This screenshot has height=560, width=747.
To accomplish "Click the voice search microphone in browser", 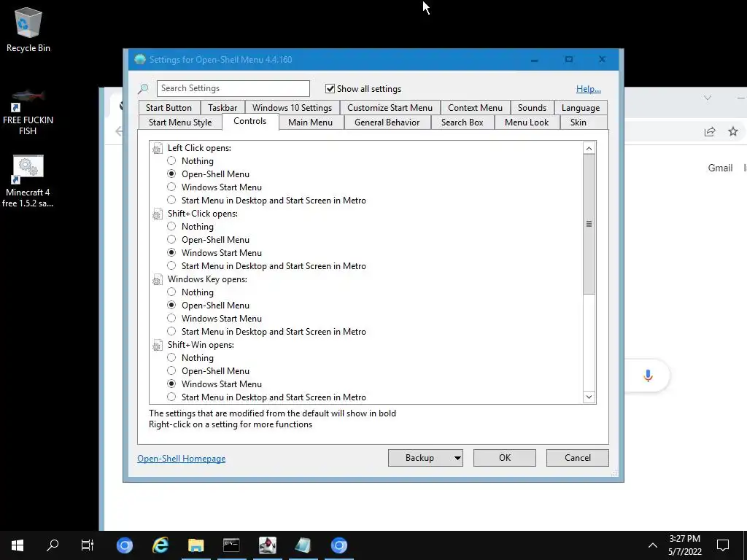I will click(648, 376).
